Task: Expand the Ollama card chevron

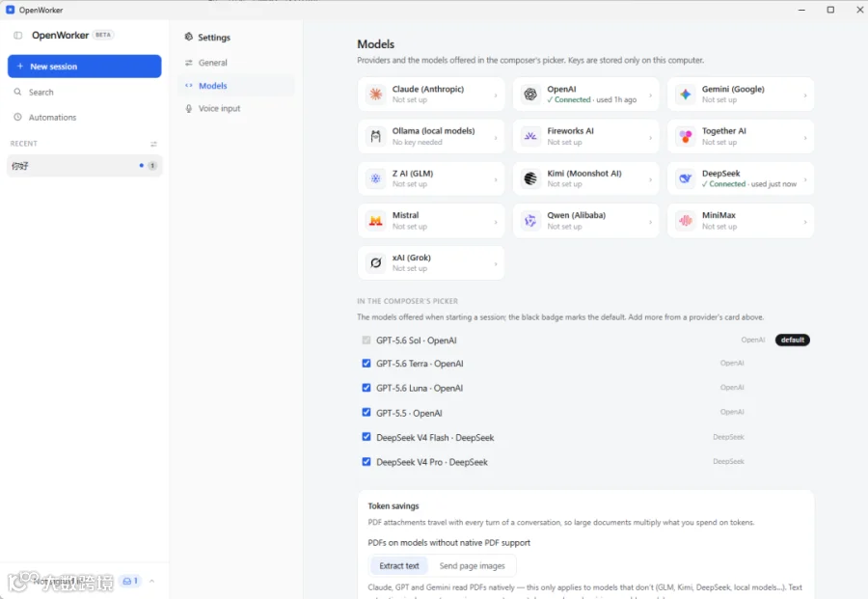Action: coord(496,137)
